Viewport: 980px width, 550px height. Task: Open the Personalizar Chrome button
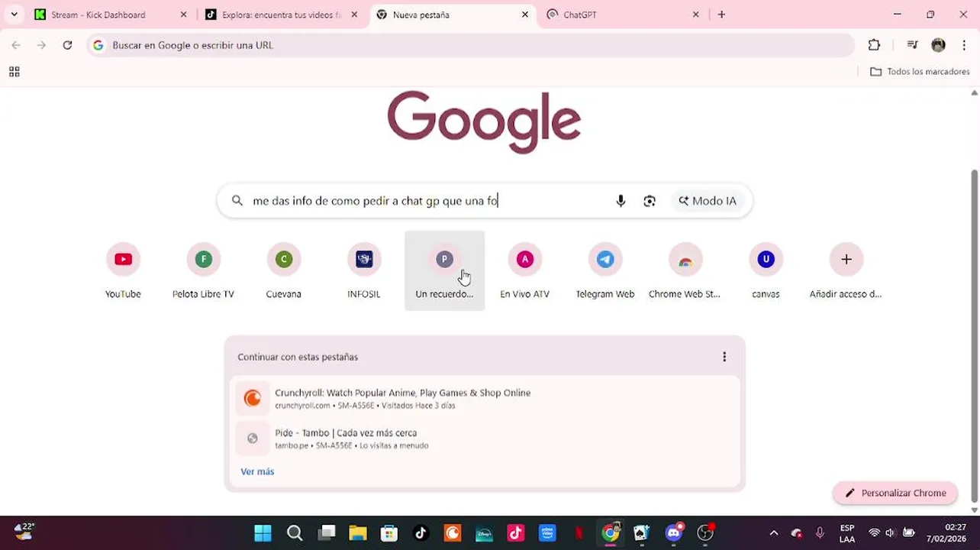(896, 493)
